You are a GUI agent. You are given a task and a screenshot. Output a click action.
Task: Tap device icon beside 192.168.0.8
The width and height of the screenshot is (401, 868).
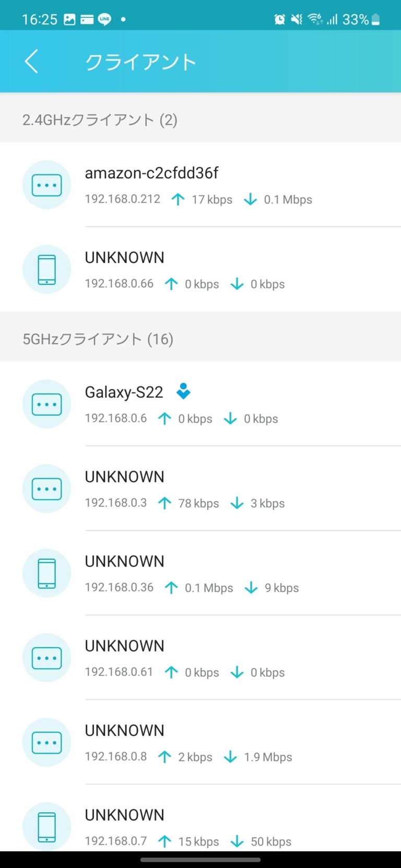coord(47,742)
